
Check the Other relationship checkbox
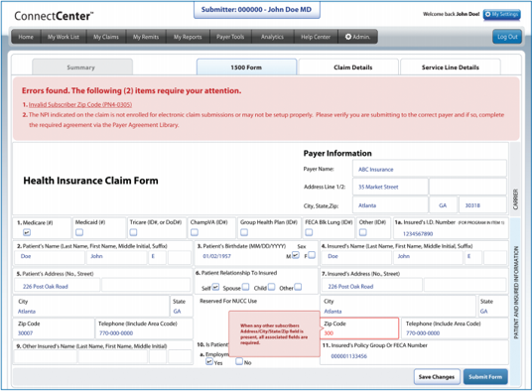298,287
